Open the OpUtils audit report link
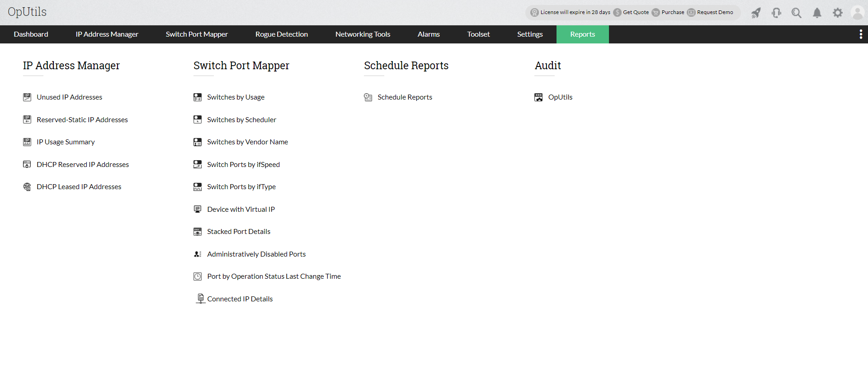Screen dimensions: 868x381 click(x=560, y=97)
